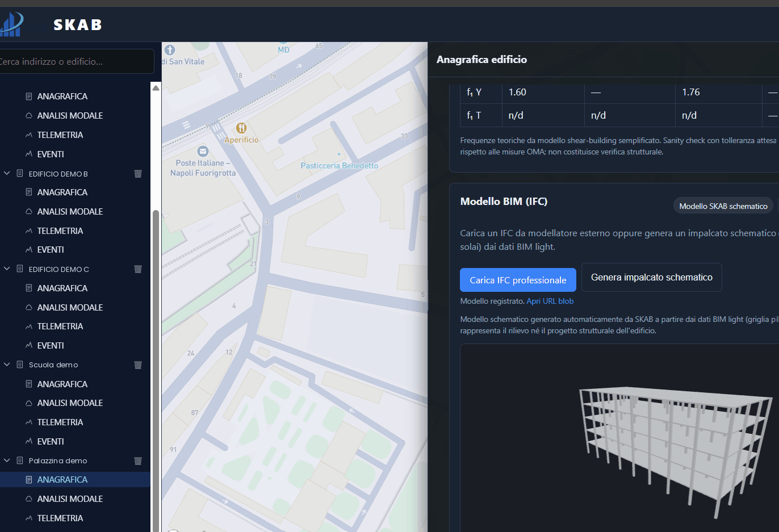Click the 3D building model preview

(675, 451)
